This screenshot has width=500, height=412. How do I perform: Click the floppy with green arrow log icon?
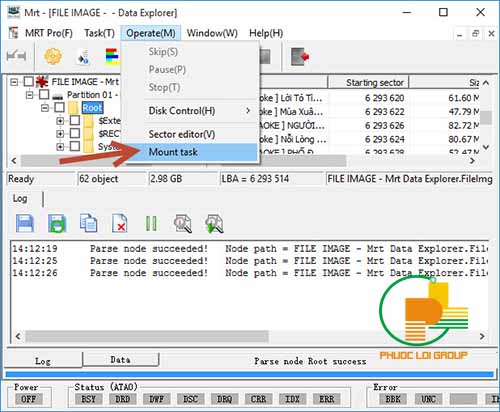[57, 223]
